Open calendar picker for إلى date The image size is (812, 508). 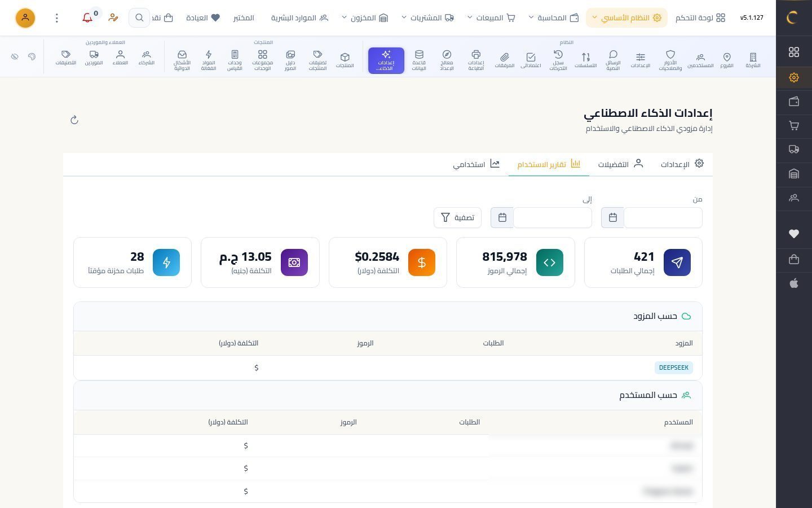[x=502, y=217]
